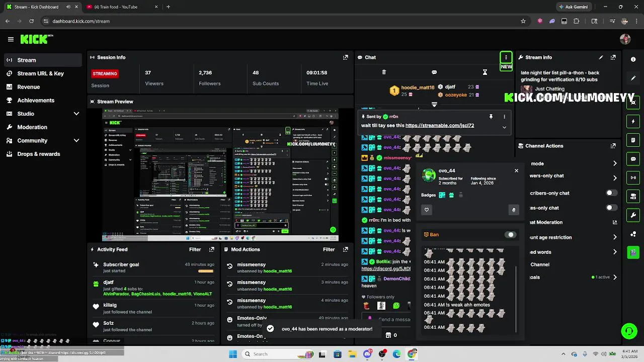644x362 pixels.
Task: Click the pin icon on pinned message
Action: 491,117
